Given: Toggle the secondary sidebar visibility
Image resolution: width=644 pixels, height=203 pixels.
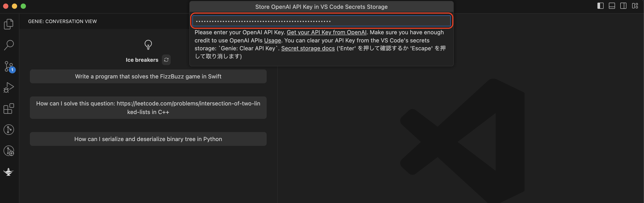Looking at the screenshot, I should click(x=624, y=6).
